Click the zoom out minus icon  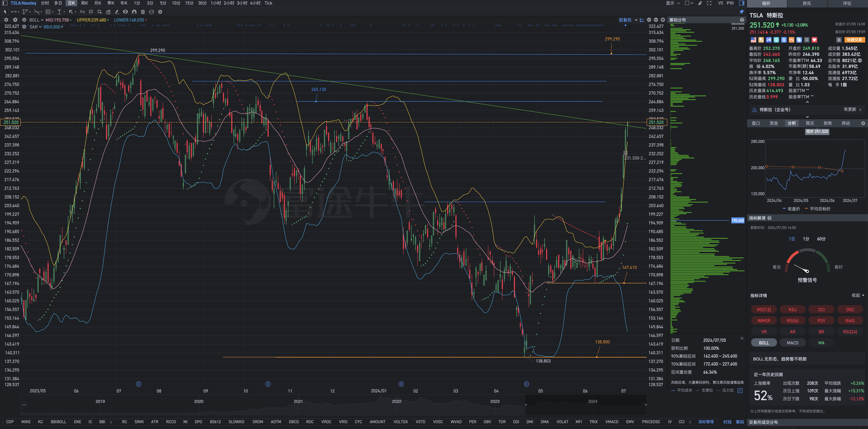(656, 20)
